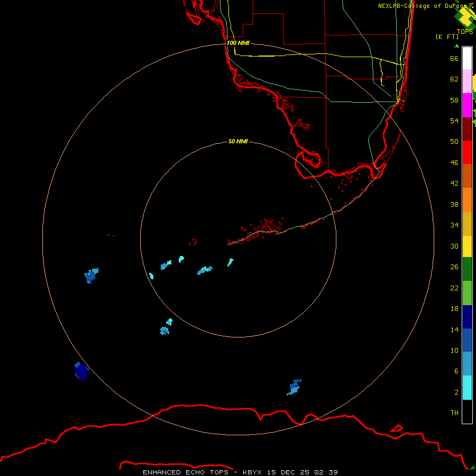Click legend value 54

coord(454,121)
